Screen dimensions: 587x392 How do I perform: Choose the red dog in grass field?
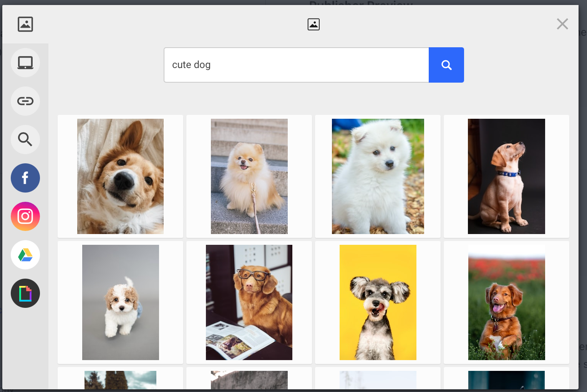point(507,302)
